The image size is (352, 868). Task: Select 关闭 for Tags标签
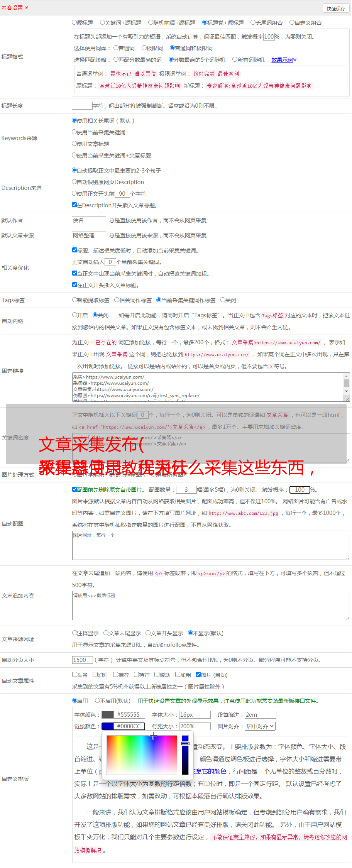[223, 300]
